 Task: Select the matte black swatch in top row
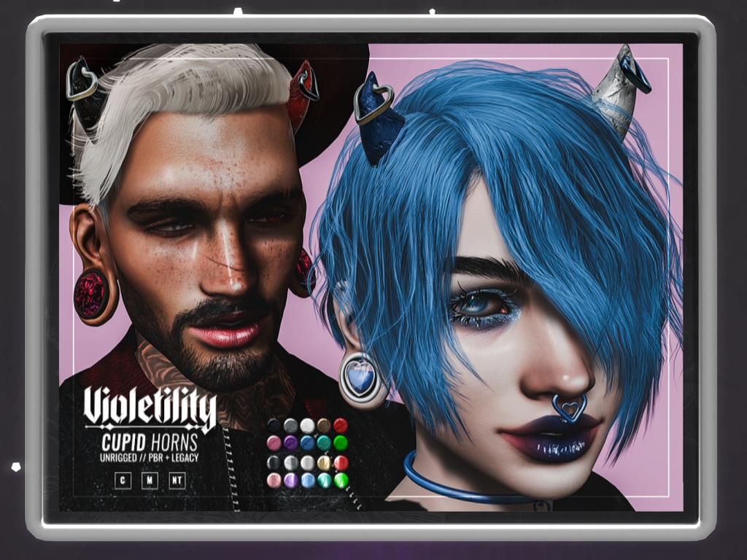(274, 426)
